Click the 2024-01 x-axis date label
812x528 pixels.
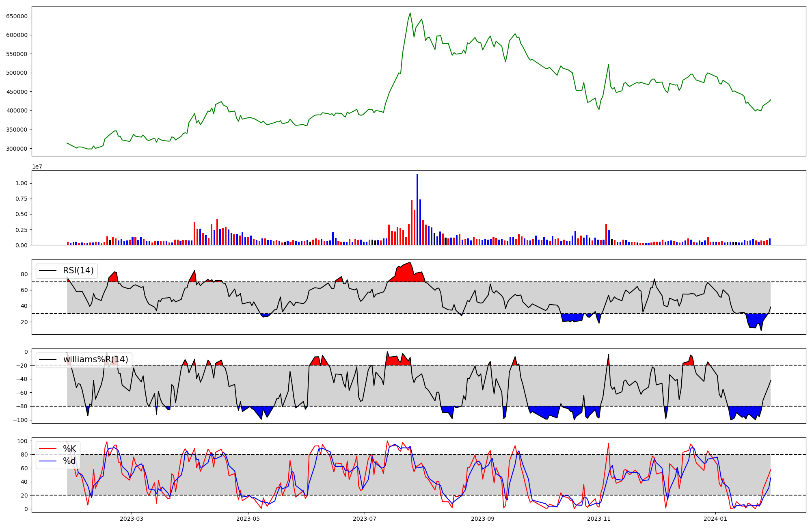click(x=715, y=519)
